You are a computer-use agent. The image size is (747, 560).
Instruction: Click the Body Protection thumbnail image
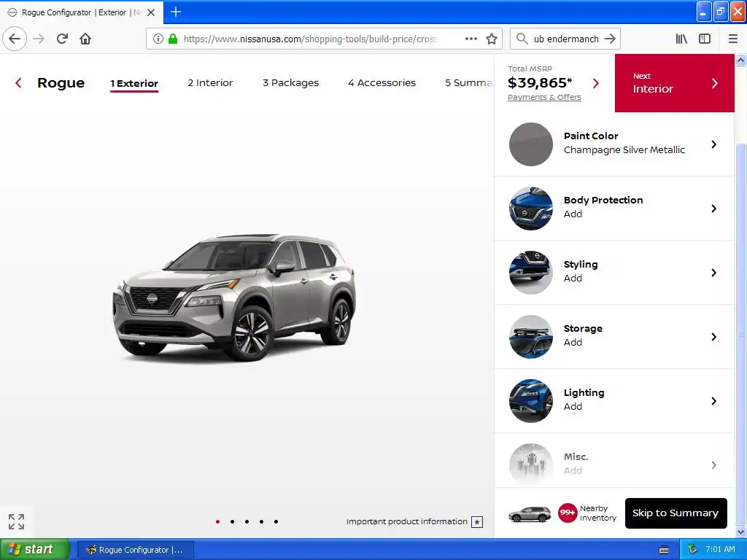[x=531, y=209]
